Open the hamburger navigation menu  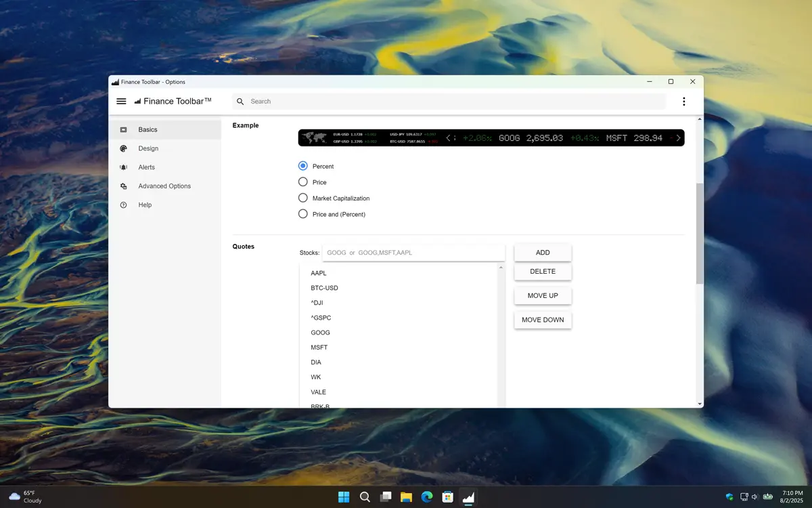coord(121,102)
